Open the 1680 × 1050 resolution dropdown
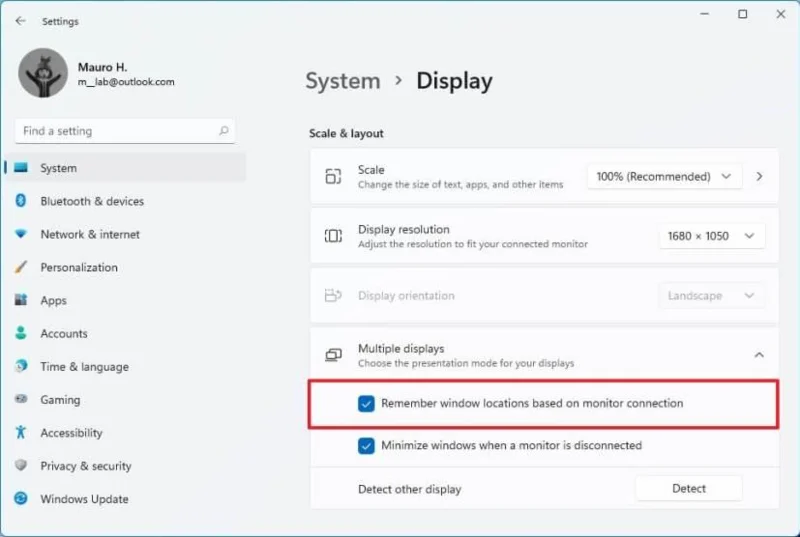800x537 pixels. pyautogui.click(x=712, y=236)
